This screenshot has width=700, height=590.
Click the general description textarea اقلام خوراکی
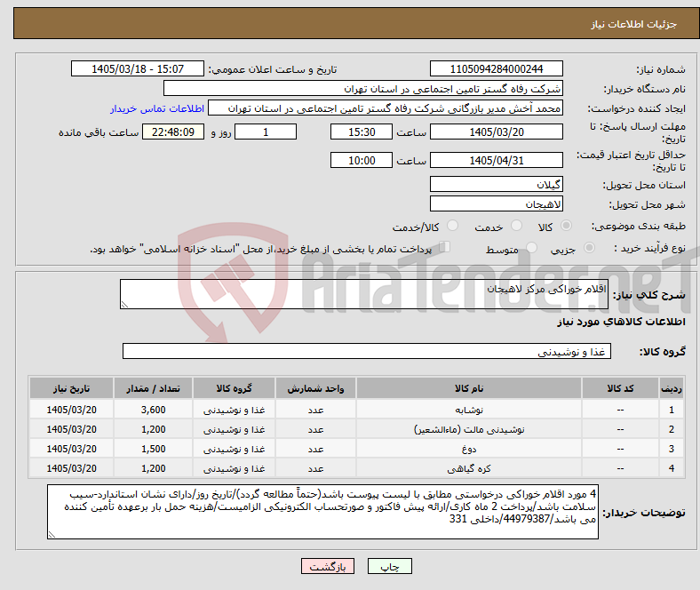(x=364, y=294)
